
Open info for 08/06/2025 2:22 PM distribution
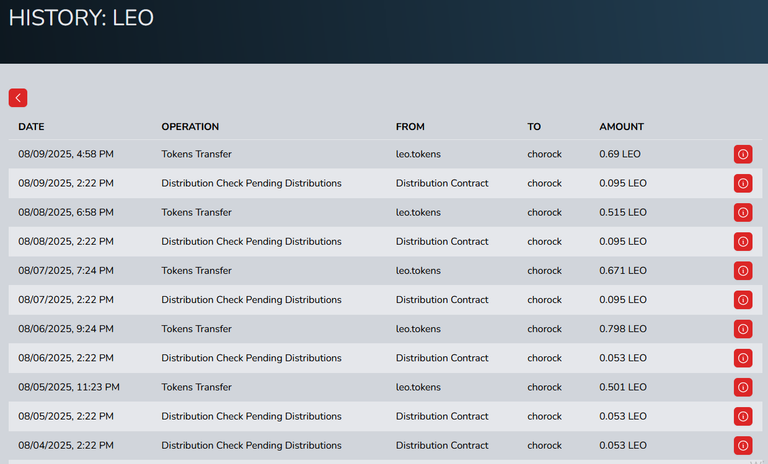coord(743,358)
